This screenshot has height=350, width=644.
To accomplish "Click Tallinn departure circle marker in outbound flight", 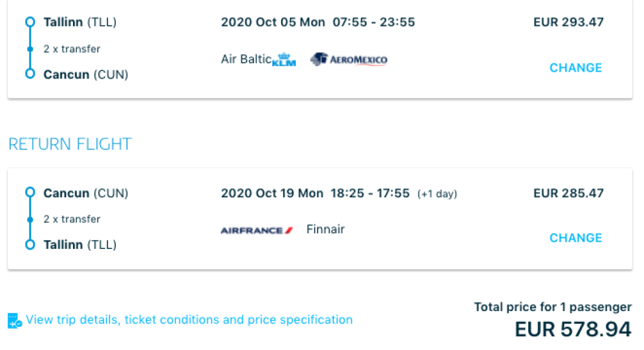I will (30, 23).
